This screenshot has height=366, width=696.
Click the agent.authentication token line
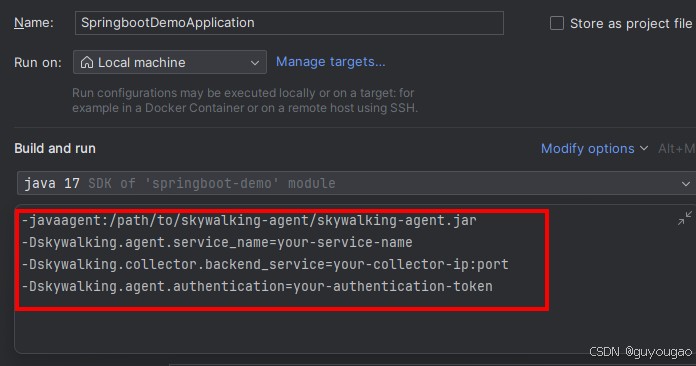pos(257,286)
